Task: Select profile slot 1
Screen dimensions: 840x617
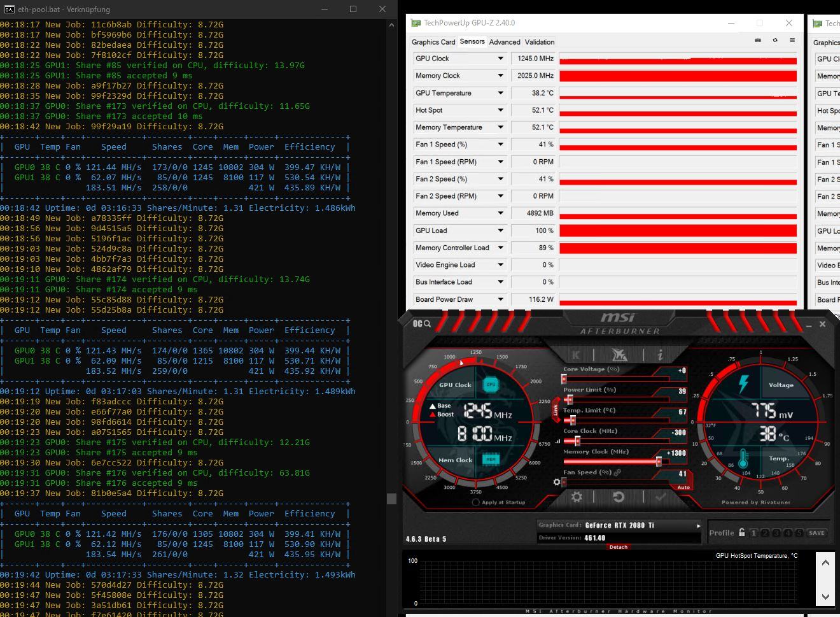Action: [753, 533]
